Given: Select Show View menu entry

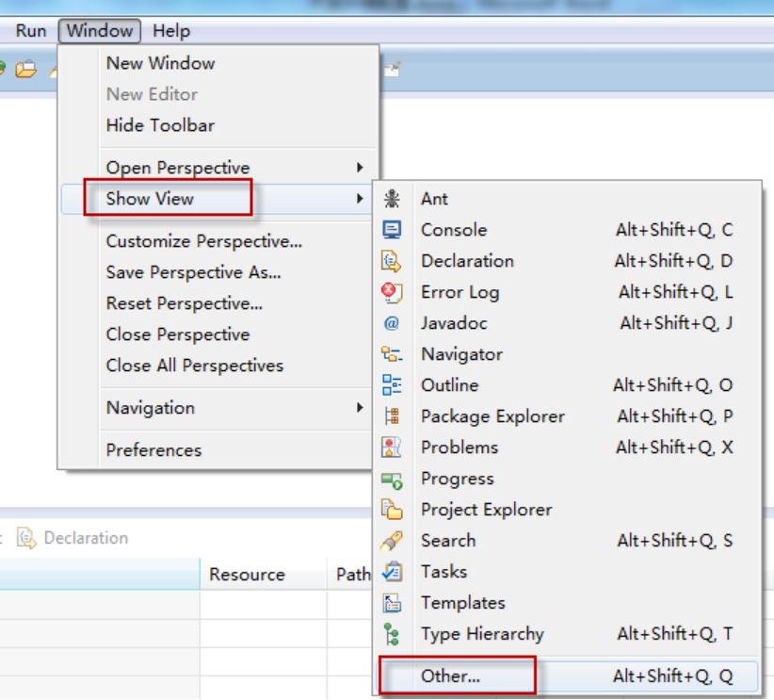Looking at the screenshot, I should tap(218, 199).
